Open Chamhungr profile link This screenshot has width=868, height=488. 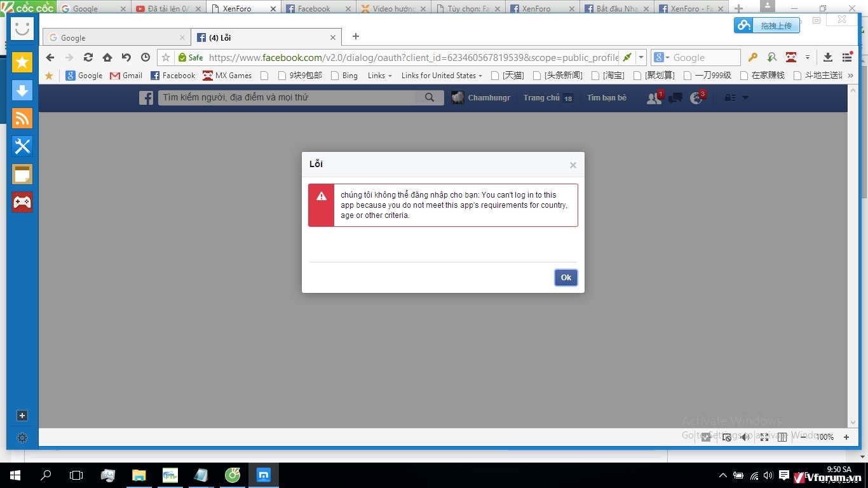point(481,98)
